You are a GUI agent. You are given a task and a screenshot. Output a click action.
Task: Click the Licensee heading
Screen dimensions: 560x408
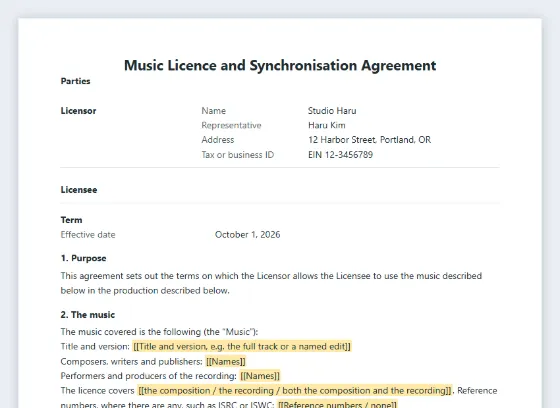[79, 190]
